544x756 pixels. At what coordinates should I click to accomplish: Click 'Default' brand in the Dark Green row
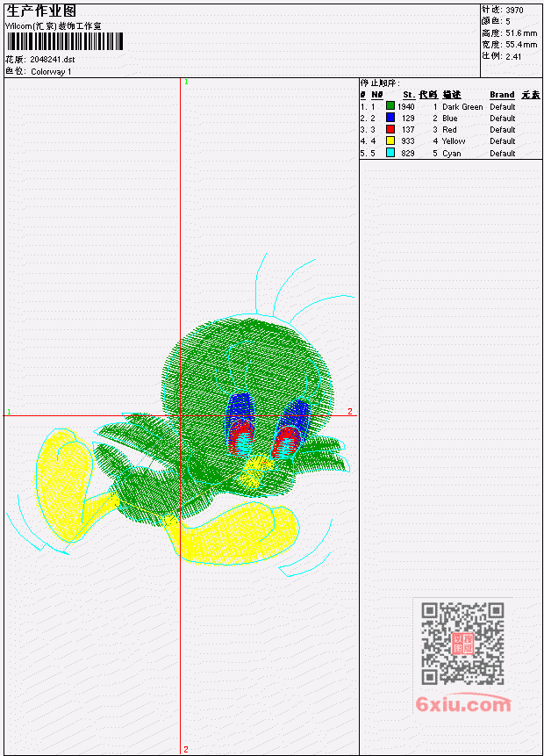coord(503,106)
